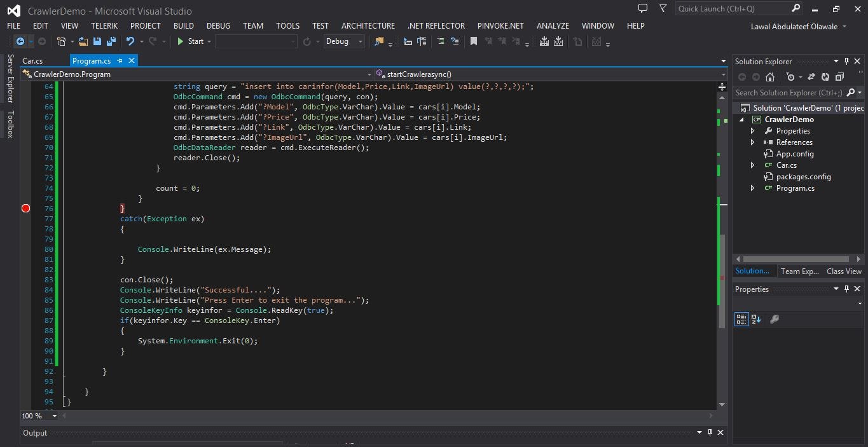Expand the Program.cs node in Solution Explorer
The width and height of the screenshot is (868, 447).
[753, 188]
